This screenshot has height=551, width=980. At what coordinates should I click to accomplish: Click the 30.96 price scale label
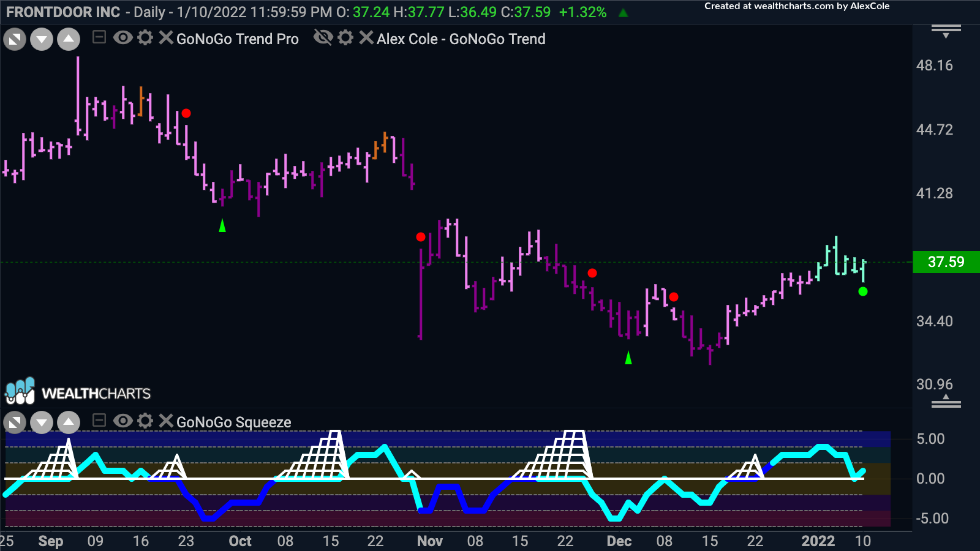coord(935,384)
